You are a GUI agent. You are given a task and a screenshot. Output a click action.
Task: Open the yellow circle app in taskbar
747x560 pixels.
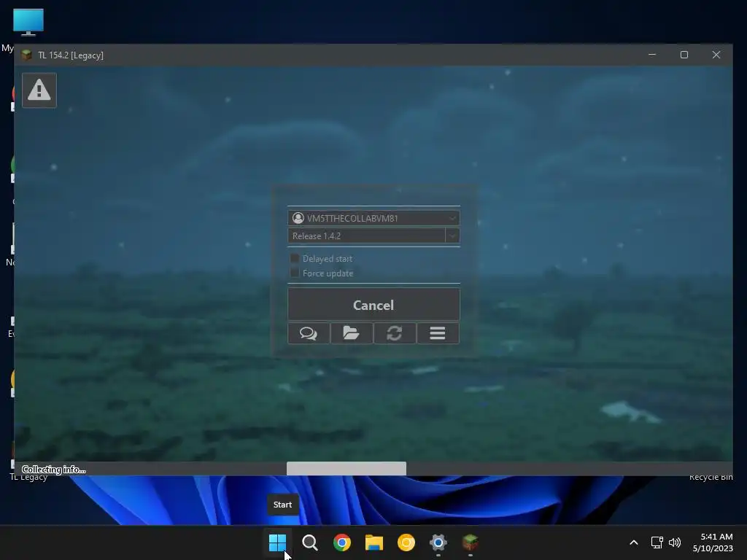click(x=406, y=542)
